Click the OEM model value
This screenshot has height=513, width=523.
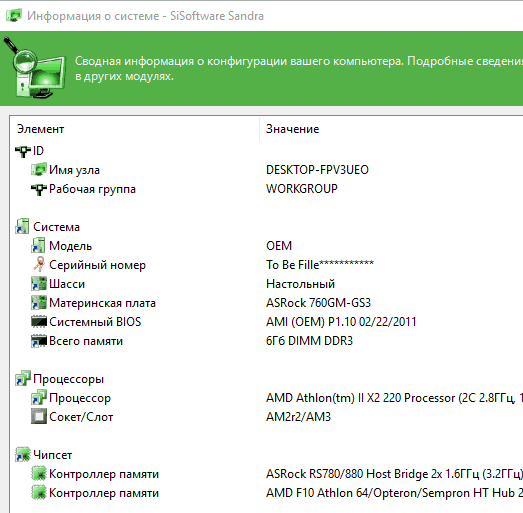point(279,246)
